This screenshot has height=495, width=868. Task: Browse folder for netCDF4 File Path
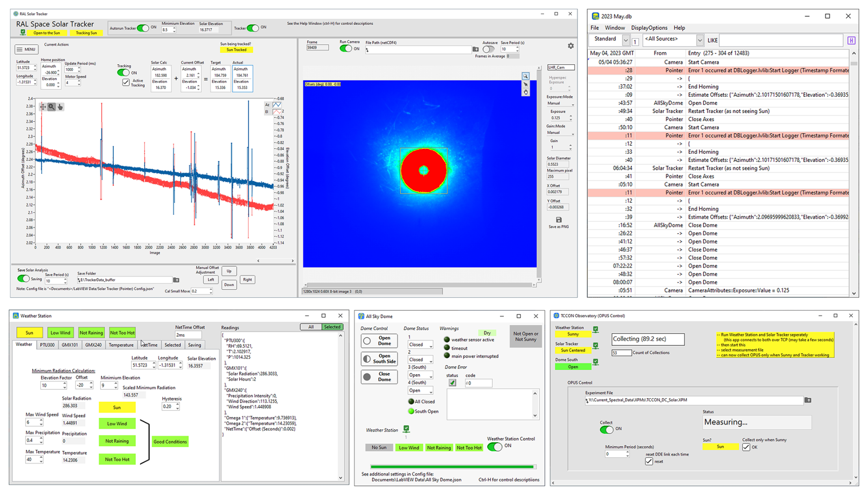click(475, 50)
